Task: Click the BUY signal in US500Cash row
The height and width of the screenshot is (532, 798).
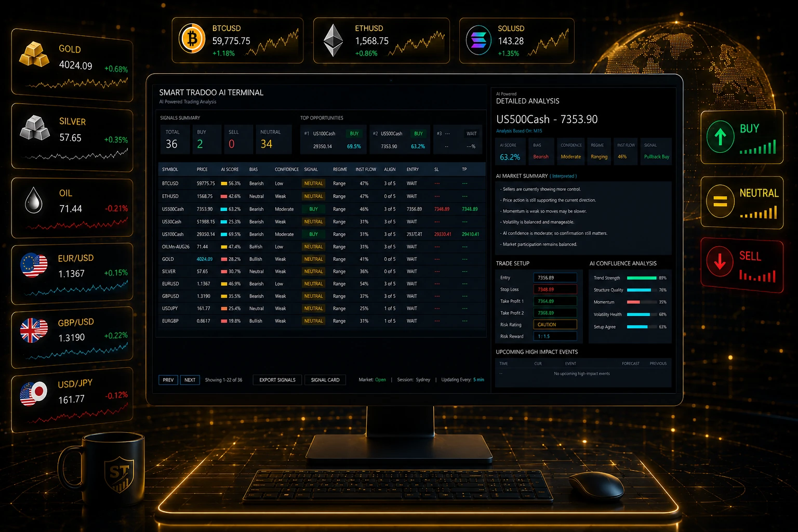Action: [313, 209]
